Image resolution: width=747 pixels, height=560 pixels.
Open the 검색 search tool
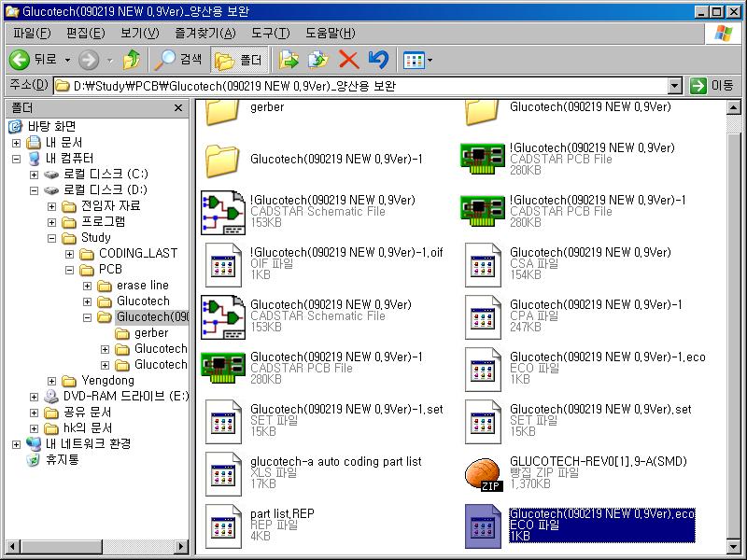179,60
